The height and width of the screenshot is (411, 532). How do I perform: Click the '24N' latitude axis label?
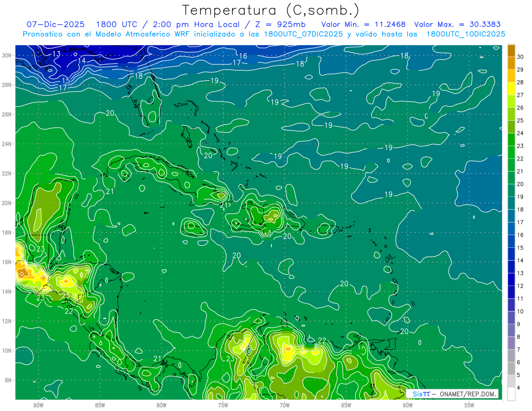pyautogui.click(x=7, y=144)
